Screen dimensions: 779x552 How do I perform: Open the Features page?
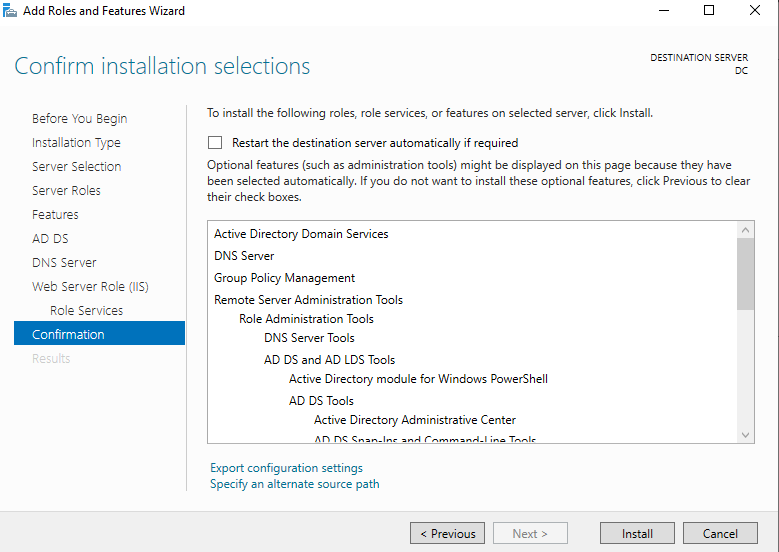pos(55,215)
